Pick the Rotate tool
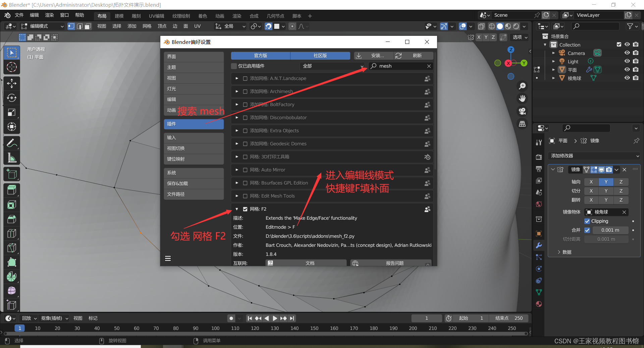The width and height of the screenshot is (644, 348). coord(12,98)
